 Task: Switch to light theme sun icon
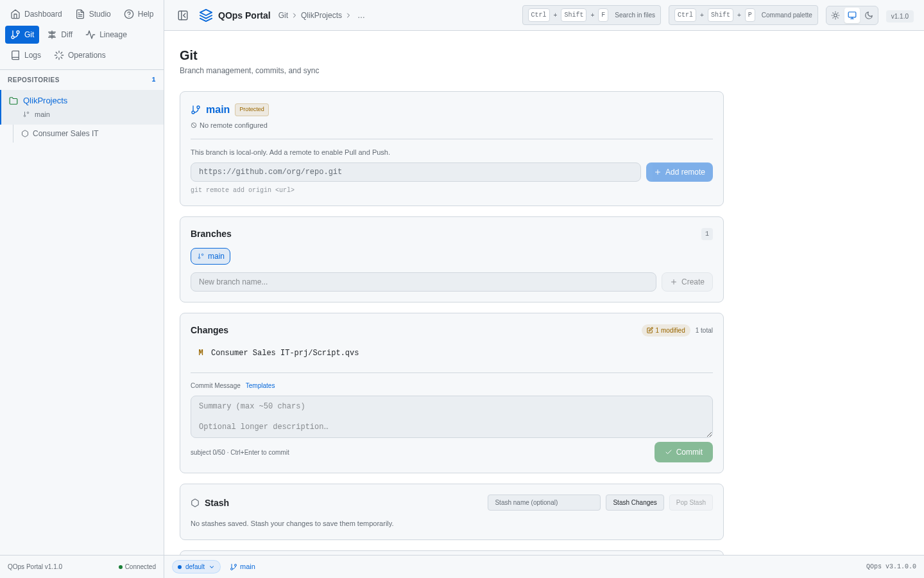tap(835, 15)
